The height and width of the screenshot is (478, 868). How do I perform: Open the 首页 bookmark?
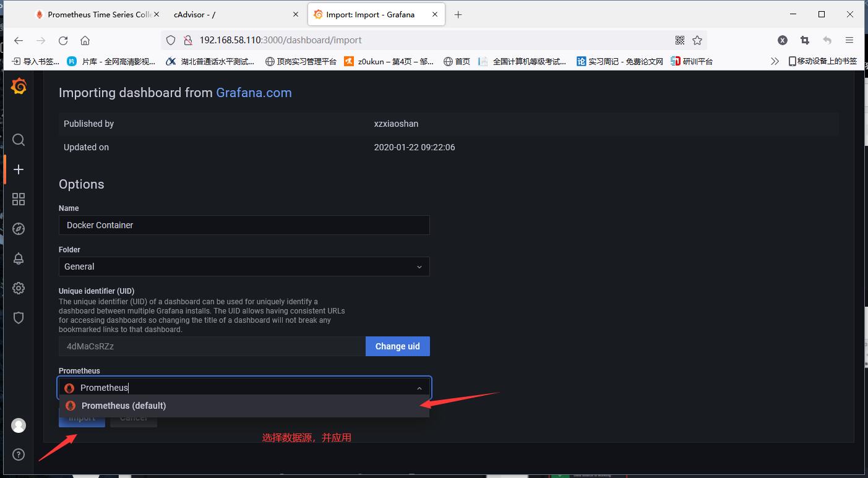tap(457, 61)
